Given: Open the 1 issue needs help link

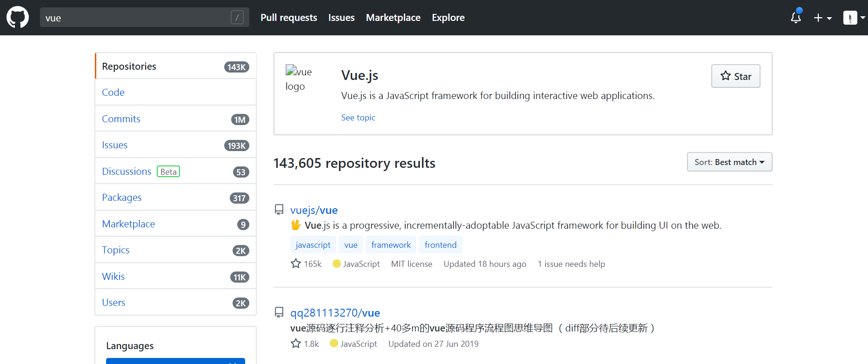Looking at the screenshot, I should click(x=571, y=264).
